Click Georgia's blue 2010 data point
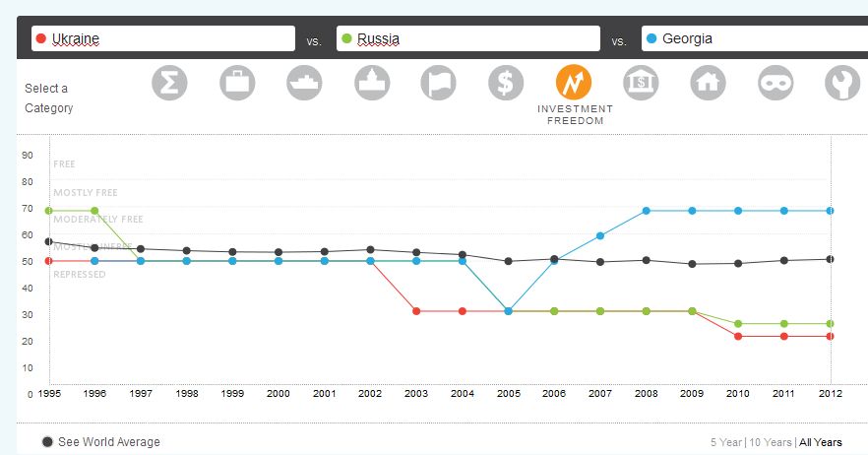The width and height of the screenshot is (868, 455). pyautogui.click(x=738, y=211)
